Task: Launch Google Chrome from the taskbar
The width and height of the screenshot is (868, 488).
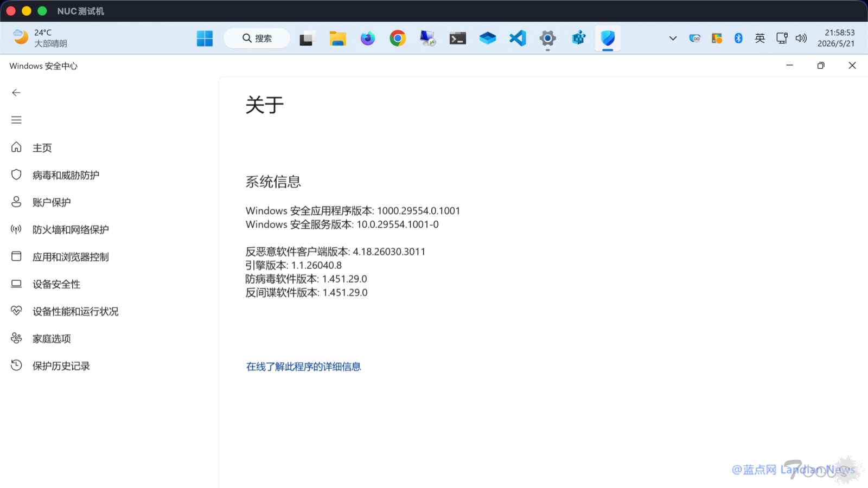Action: pyautogui.click(x=398, y=38)
